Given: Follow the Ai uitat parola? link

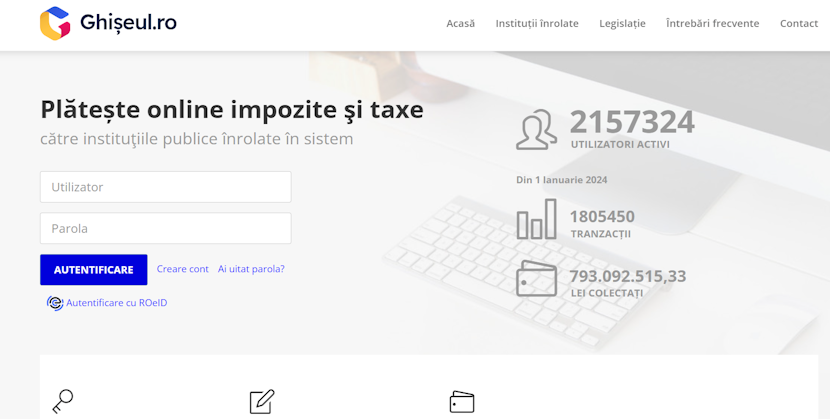Looking at the screenshot, I should pos(251,269).
